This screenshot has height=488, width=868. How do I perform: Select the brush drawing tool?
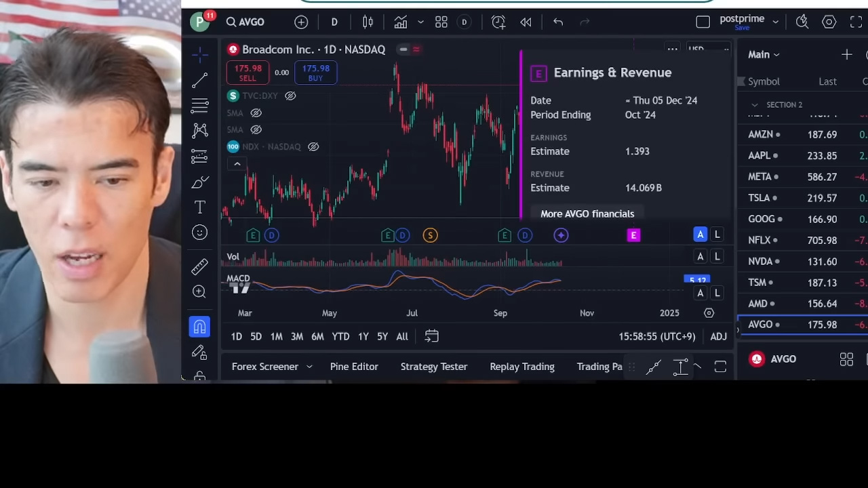[x=199, y=182]
